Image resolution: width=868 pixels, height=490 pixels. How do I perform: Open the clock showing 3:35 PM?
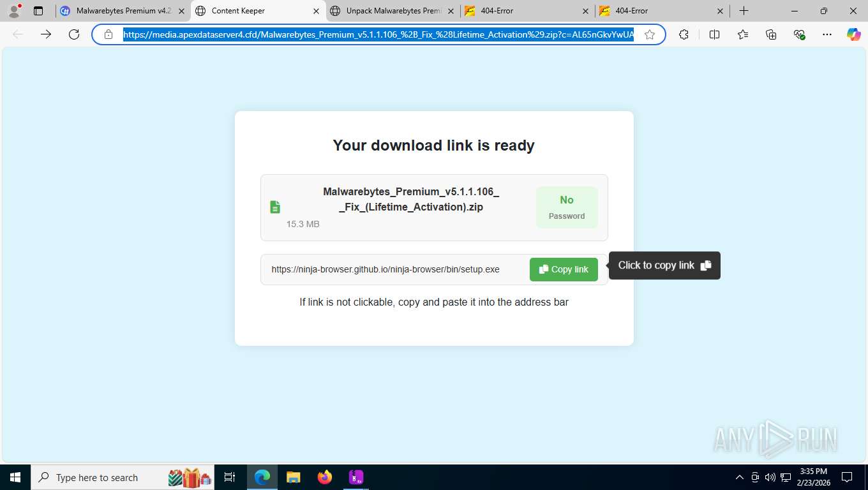click(x=812, y=477)
